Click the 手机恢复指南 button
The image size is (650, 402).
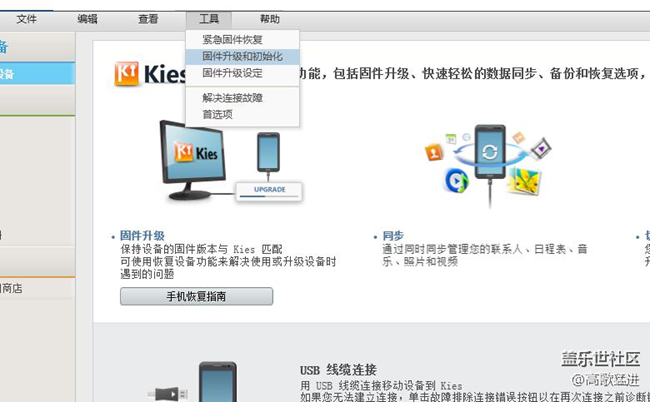pyautogui.click(x=196, y=296)
